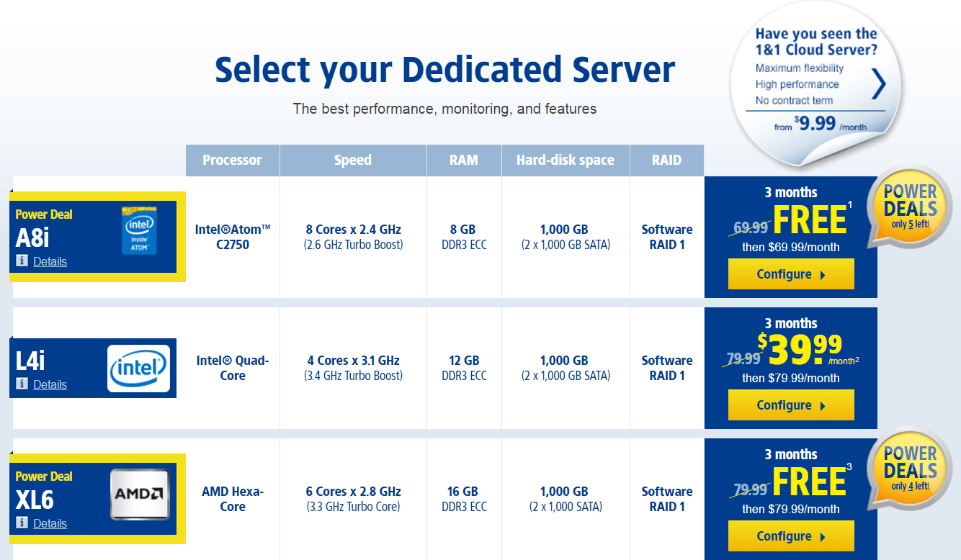Click the Processor column header
This screenshot has width=961, height=560.
232,160
